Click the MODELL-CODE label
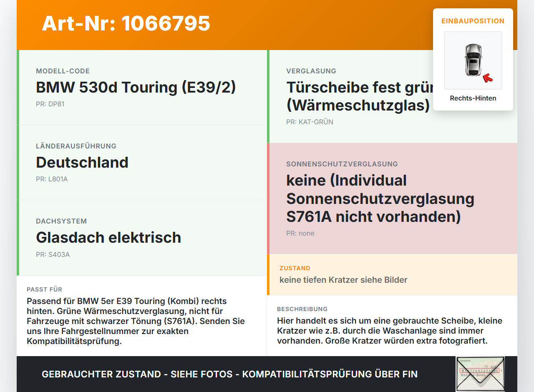This screenshot has height=392, width=534. [63, 71]
